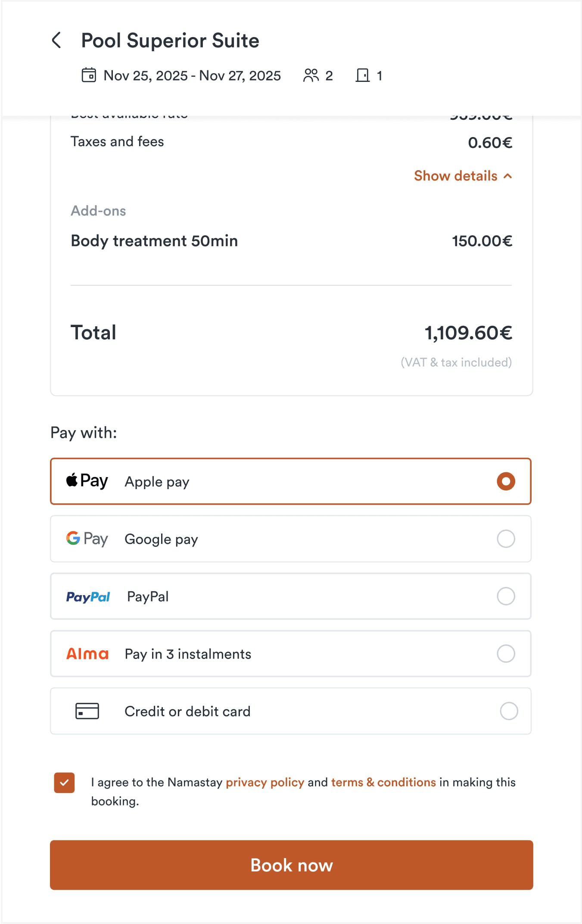This screenshot has width=582, height=924.
Task: Click the room door icon
Action: pyautogui.click(x=362, y=75)
